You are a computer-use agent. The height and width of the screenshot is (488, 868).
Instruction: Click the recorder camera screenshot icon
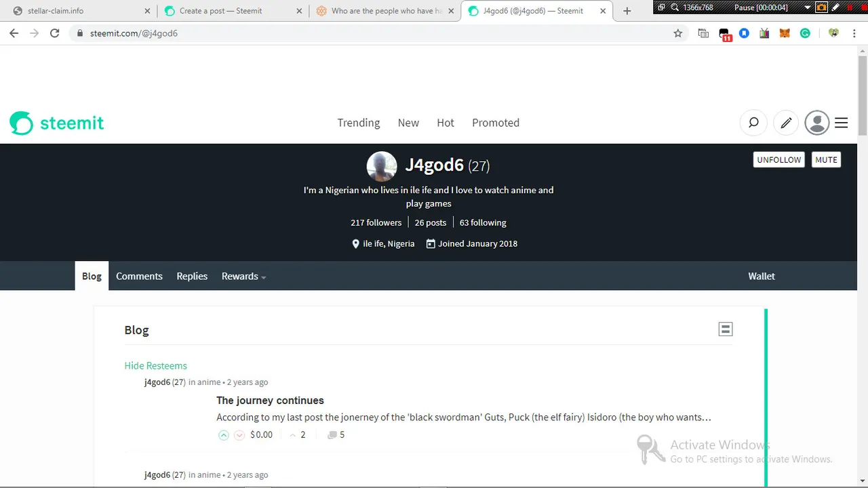click(x=821, y=7)
